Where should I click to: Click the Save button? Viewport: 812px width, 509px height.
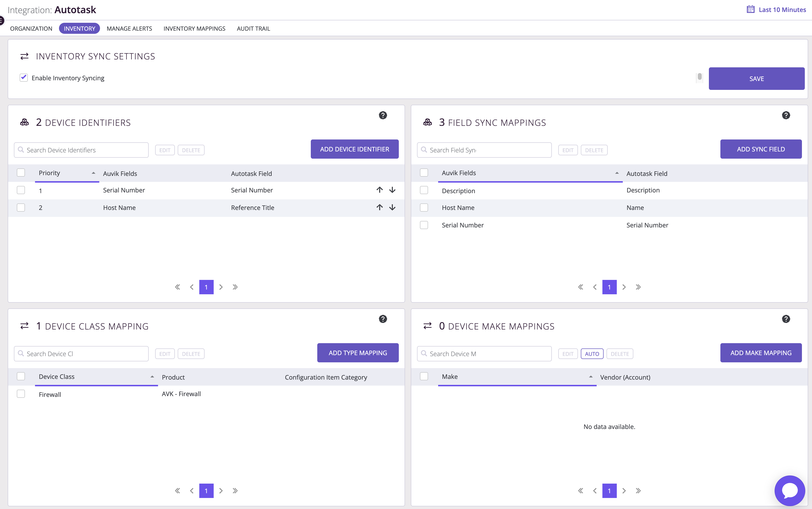(756, 78)
